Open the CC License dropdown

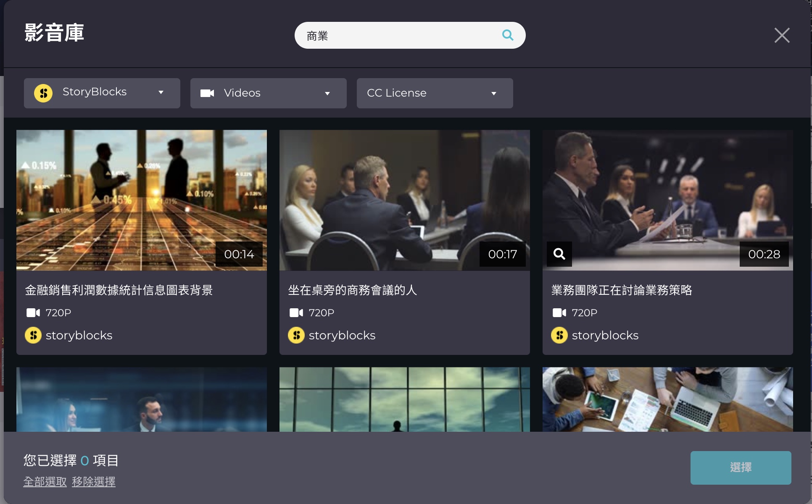435,93
